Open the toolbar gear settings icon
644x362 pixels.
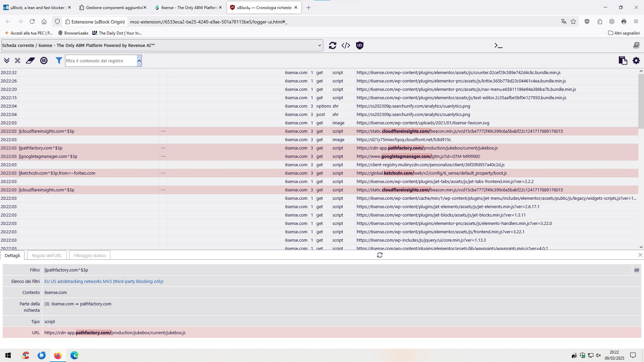click(612, 21)
